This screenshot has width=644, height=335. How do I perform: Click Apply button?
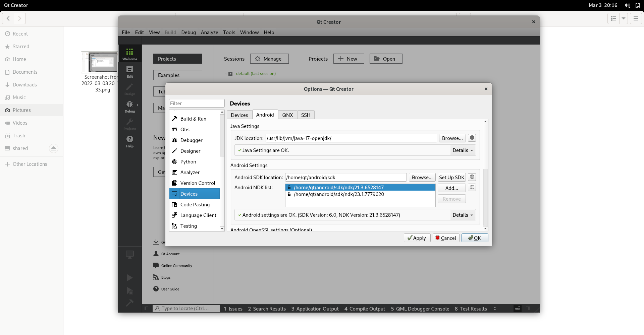pyautogui.click(x=417, y=238)
